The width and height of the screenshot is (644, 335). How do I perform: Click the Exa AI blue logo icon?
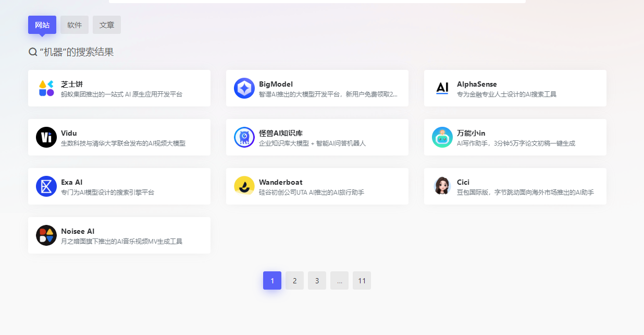point(46,186)
